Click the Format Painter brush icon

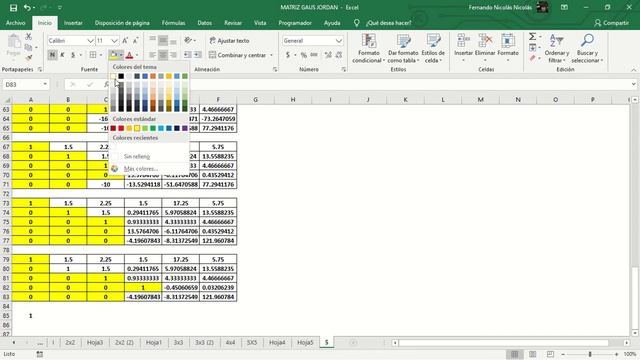click(28, 58)
